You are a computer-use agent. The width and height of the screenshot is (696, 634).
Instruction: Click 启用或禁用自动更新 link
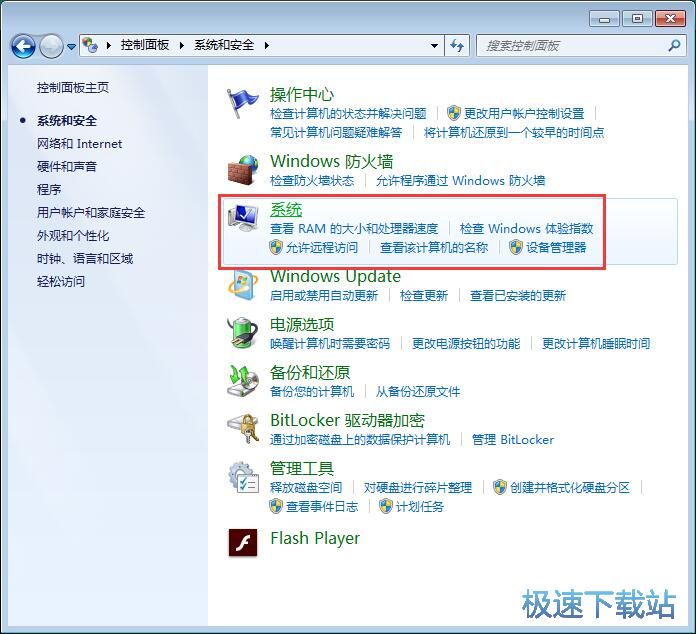pyautogui.click(x=324, y=295)
